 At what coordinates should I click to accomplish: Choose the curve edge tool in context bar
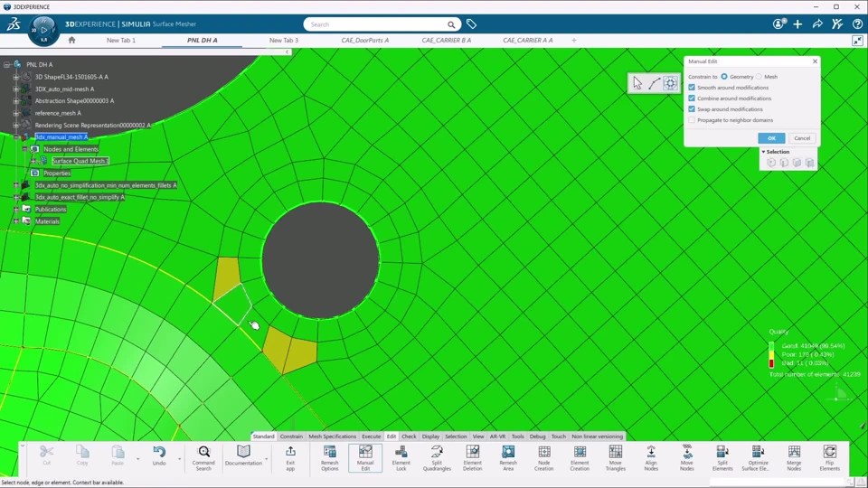click(655, 83)
